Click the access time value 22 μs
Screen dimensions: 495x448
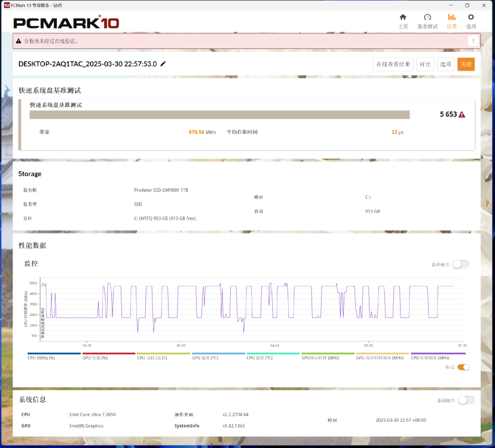(398, 132)
